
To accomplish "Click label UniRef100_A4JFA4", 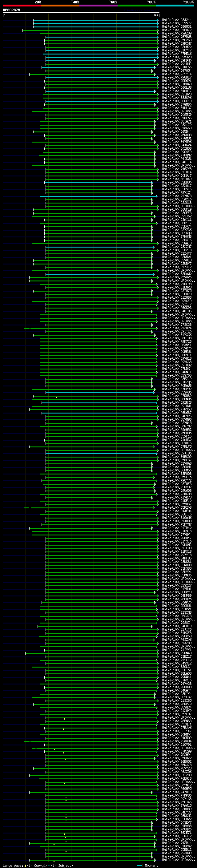I will click(x=177, y=511).
